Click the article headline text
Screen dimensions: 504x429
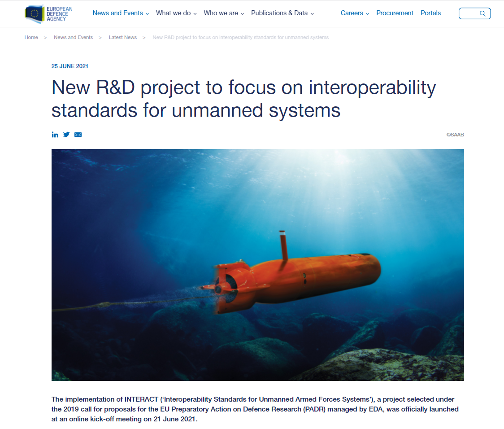[x=243, y=98]
